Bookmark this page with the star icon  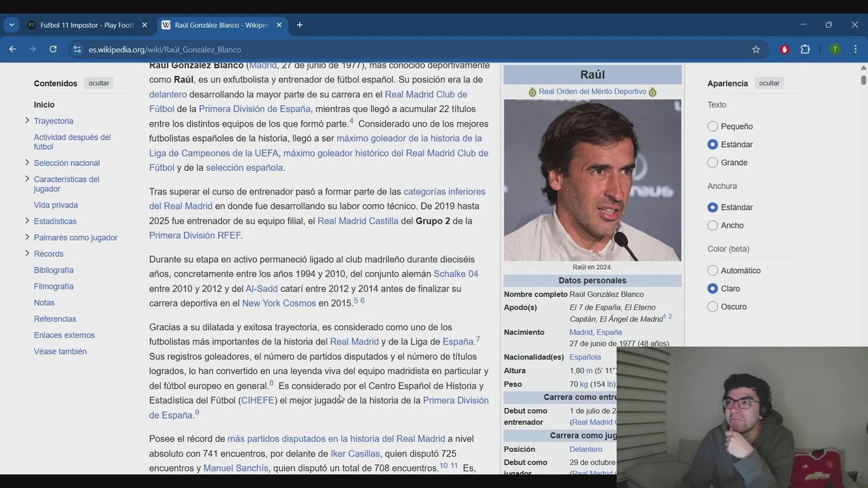coord(756,49)
